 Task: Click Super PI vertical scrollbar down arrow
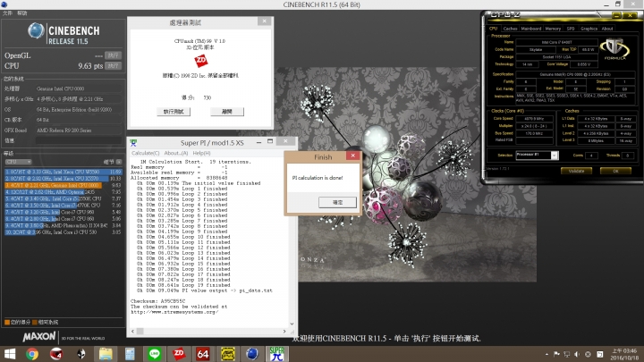(x=292, y=324)
